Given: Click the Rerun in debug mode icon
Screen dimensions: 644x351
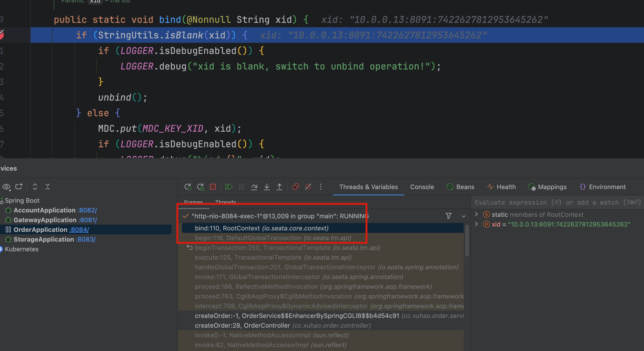Looking at the screenshot, I should (x=200, y=187).
